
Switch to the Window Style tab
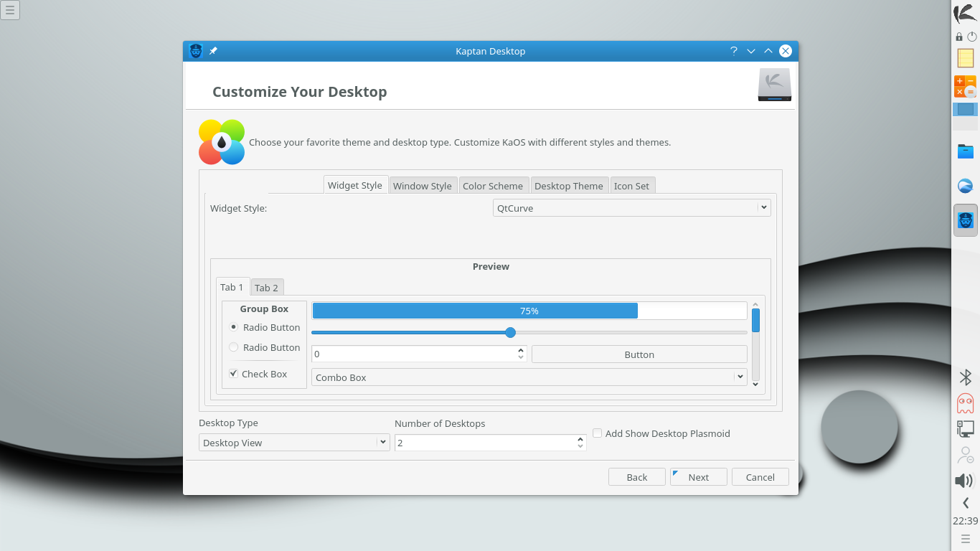point(422,186)
